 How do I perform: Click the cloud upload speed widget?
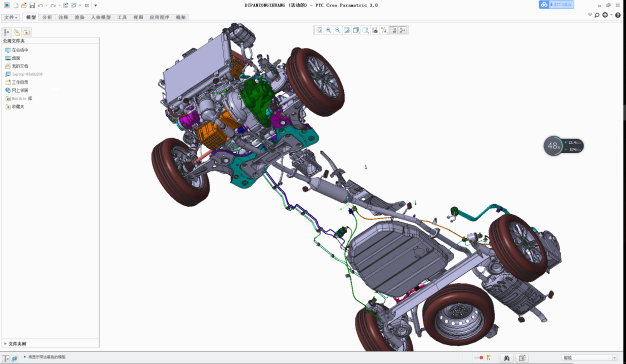(556, 5)
